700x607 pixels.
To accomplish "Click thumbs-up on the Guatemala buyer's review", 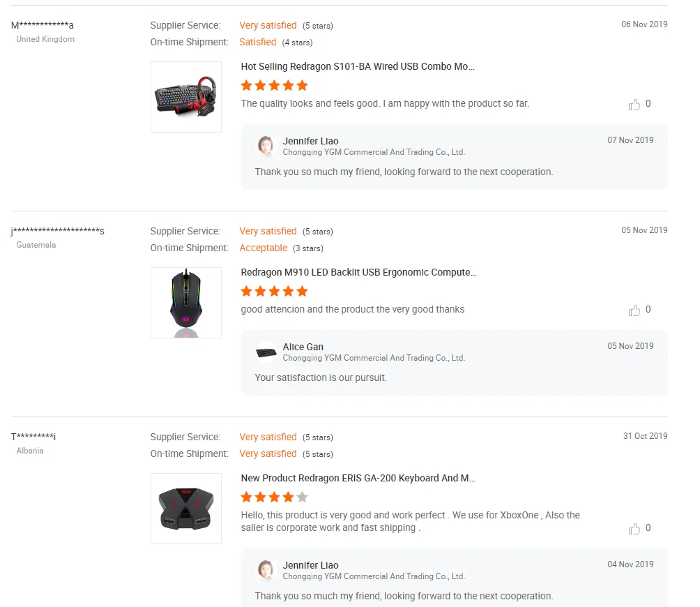I will (634, 310).
